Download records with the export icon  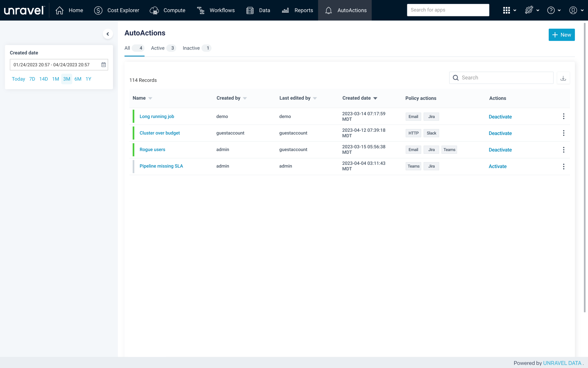(x=563, y=78)
